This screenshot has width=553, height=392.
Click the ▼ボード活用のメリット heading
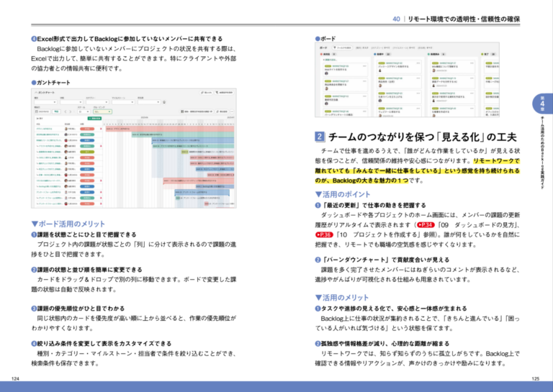(x=68, y=224)
